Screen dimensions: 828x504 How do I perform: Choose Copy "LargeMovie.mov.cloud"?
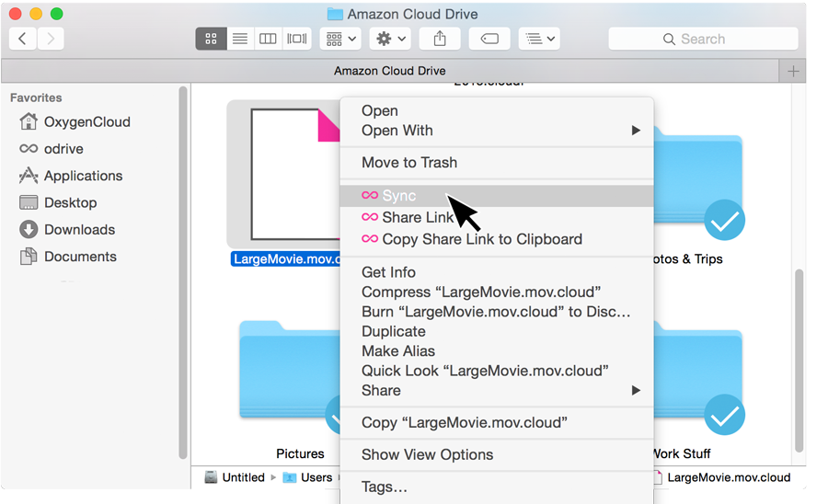(x=497, y=423)
